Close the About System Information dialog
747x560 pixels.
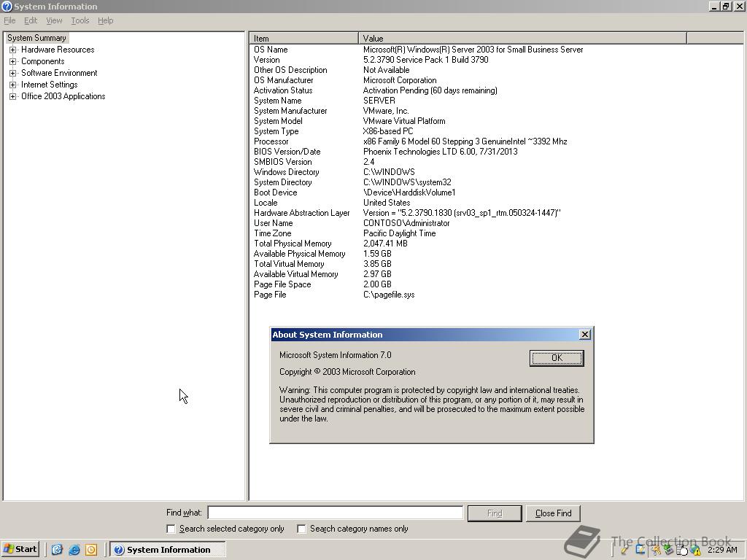(585, 335)
